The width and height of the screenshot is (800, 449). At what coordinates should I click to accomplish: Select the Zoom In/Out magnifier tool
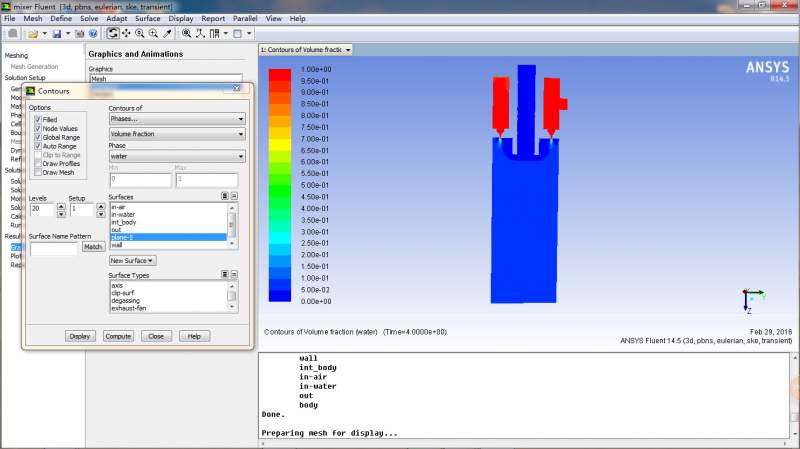tap(139, 34)
